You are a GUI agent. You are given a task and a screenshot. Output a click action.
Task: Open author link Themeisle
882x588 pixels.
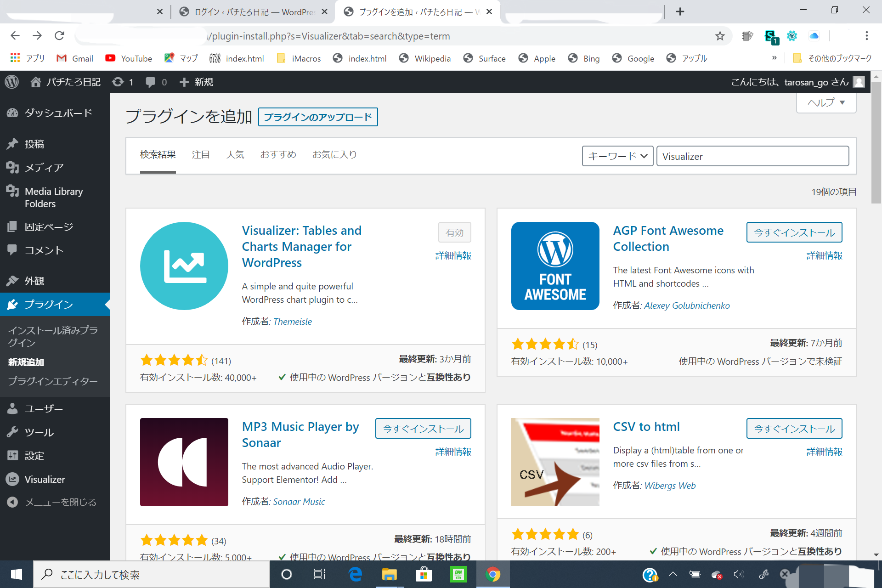292,322
